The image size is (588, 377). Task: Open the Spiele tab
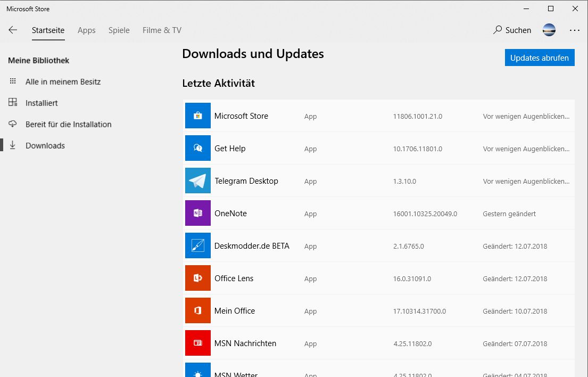(119, 30)
